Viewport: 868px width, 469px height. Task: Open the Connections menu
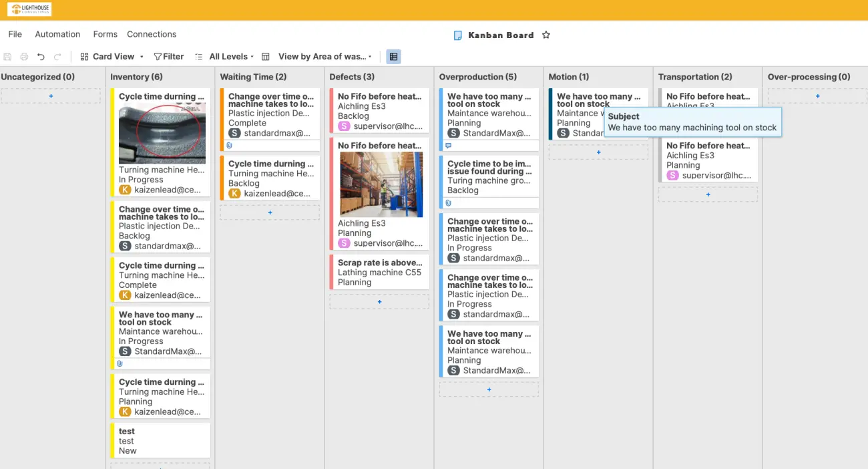click(152, 34)
